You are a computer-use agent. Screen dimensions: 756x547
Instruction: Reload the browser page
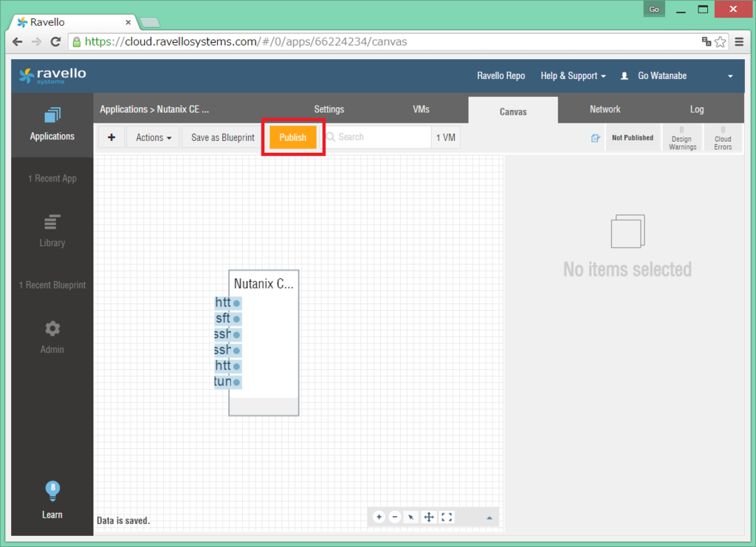pyautogui.click(x=55, y=42)
